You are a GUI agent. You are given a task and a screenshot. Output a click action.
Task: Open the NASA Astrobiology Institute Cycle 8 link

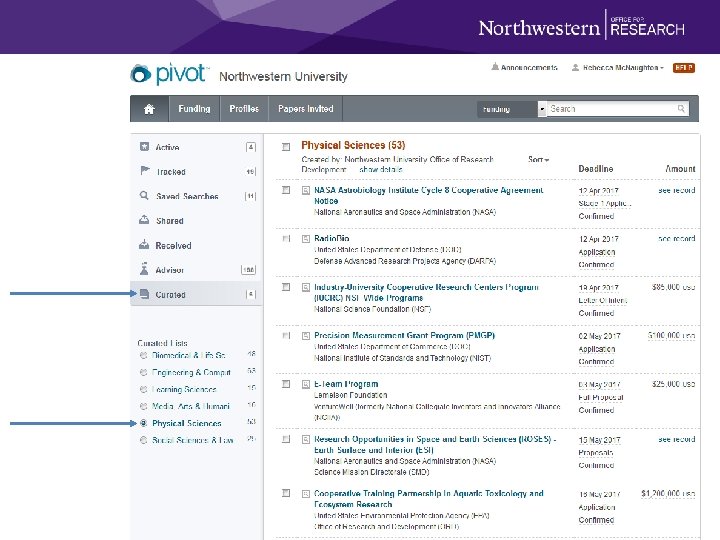click(x=428, y=195)
